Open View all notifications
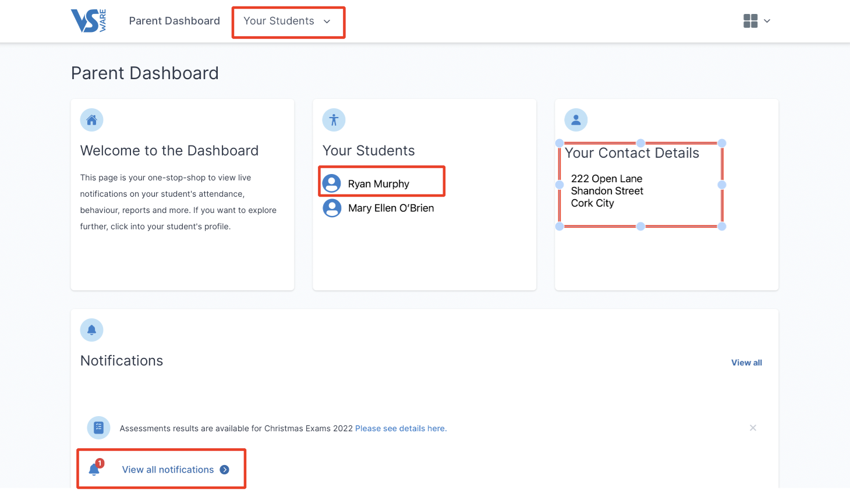The image size is (850, 504). coord(168,470)
